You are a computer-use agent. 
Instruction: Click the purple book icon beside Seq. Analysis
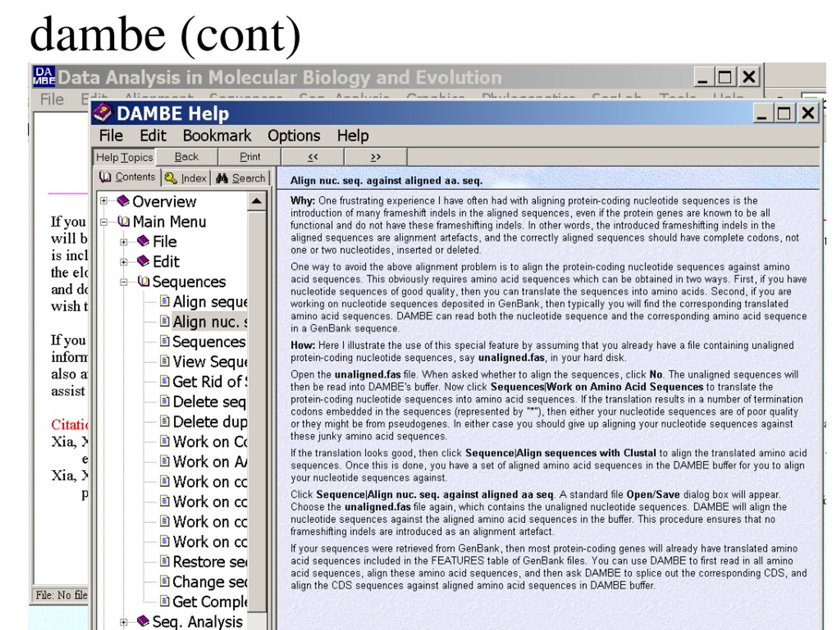tap(143, 621)
